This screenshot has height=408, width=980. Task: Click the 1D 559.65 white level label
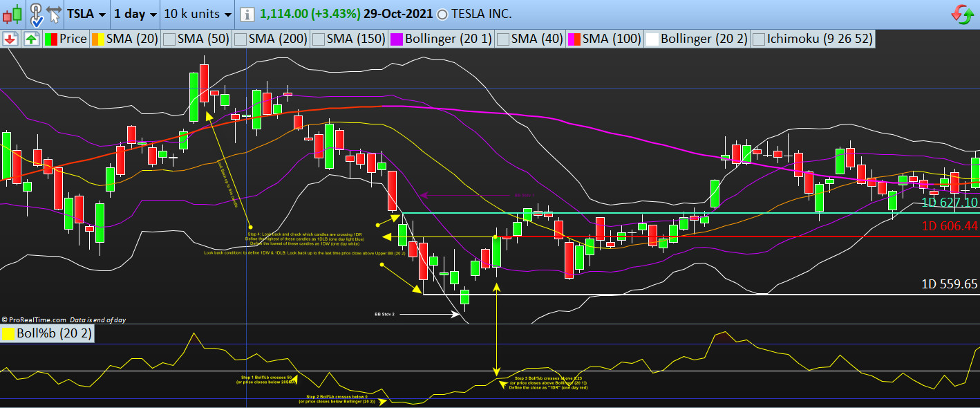pyautogui.click(x=950, y=284)
